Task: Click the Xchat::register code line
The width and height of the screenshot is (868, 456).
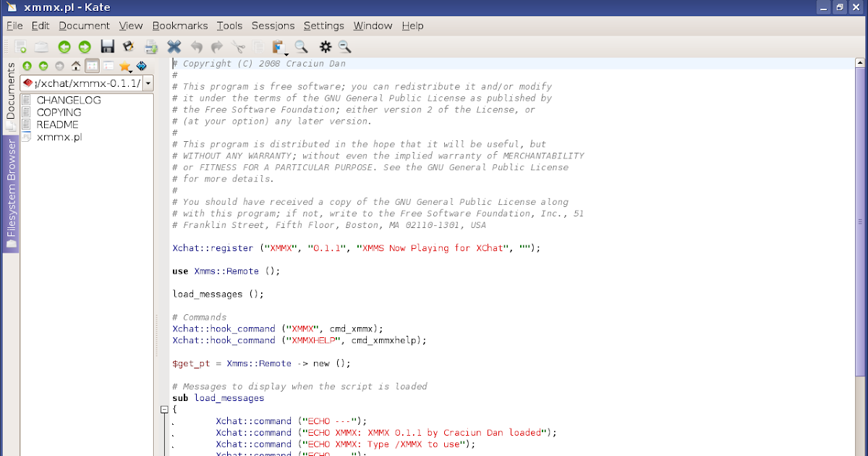Action: tap(357, 248)
